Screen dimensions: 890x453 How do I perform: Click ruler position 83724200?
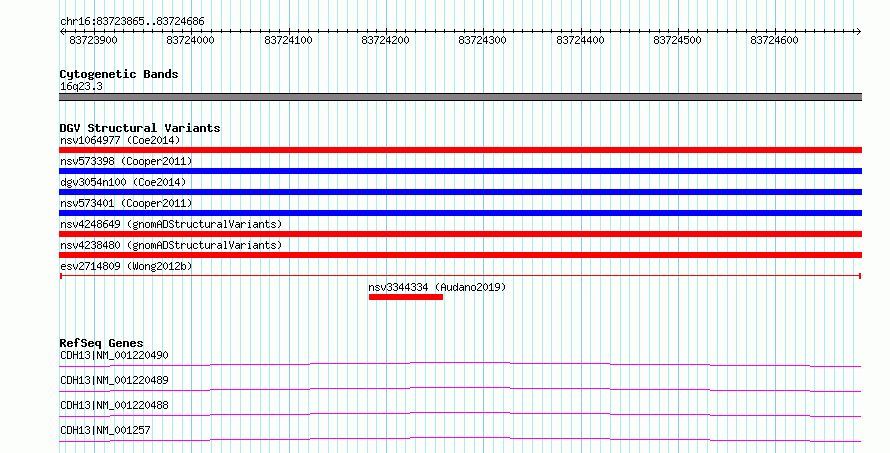385,40
